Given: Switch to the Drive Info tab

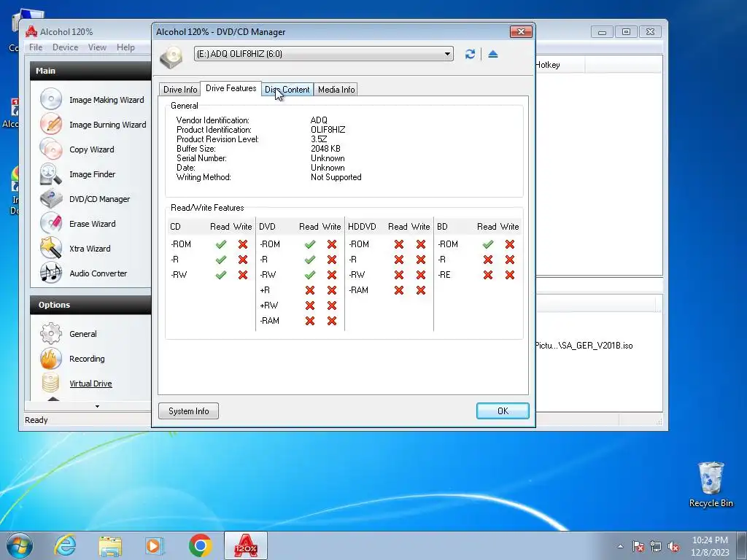Looking at the screenshot, I should (180, 90).
